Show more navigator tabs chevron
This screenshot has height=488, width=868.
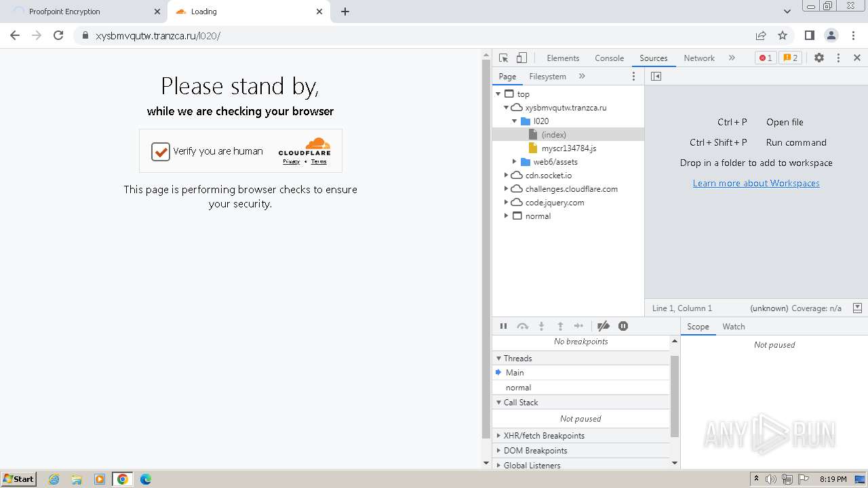582,77
